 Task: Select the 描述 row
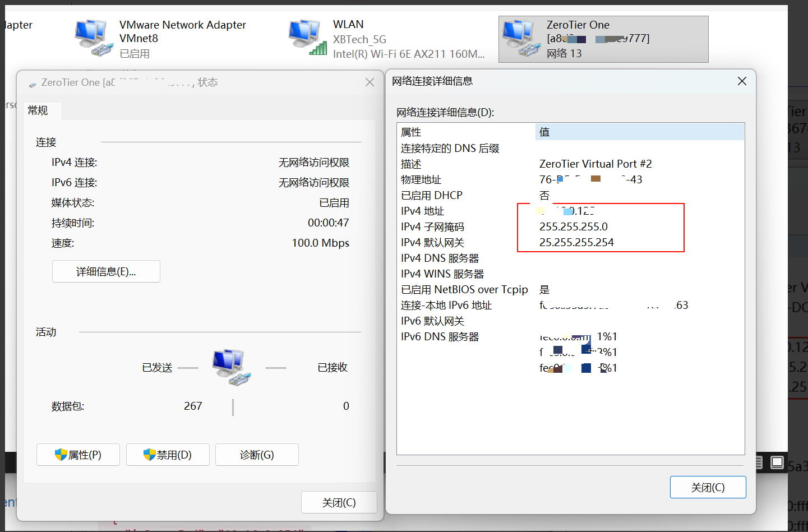coord(571,164)
